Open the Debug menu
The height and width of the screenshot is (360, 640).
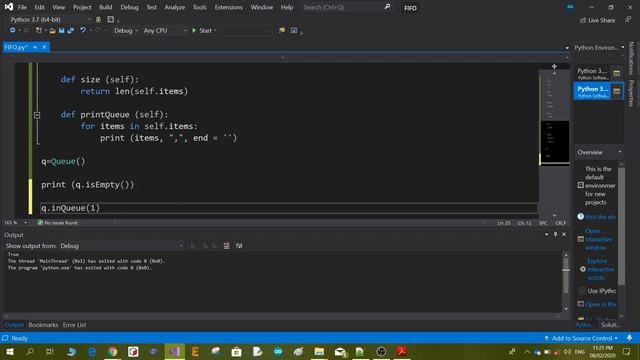pos(129,7)
